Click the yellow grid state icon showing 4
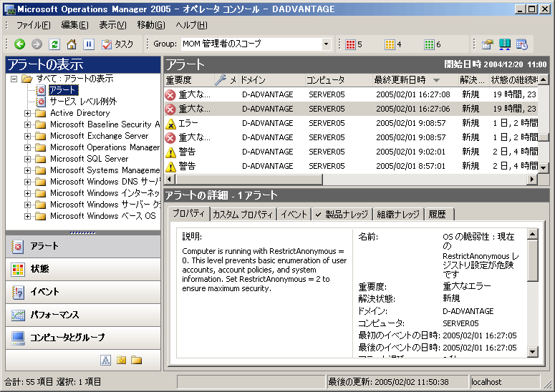The image size is (555, 392). pyautogui.click(x=390, y=44)
